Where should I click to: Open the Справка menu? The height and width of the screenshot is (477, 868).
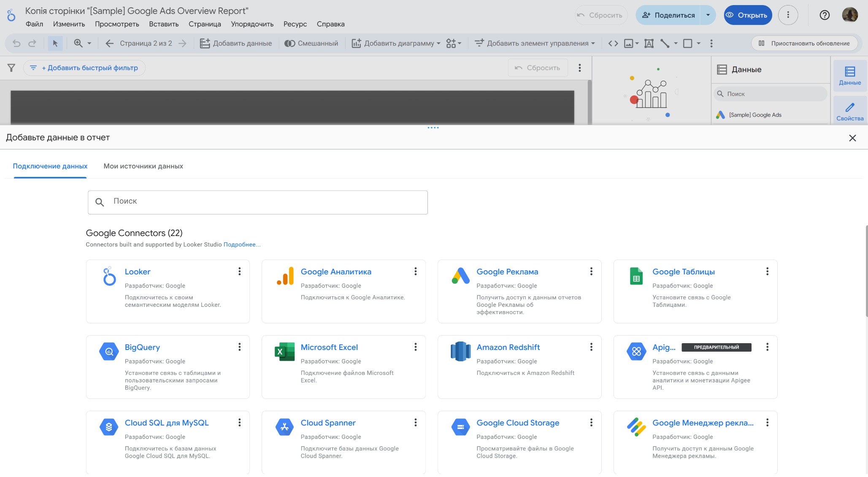click(330, 24)
